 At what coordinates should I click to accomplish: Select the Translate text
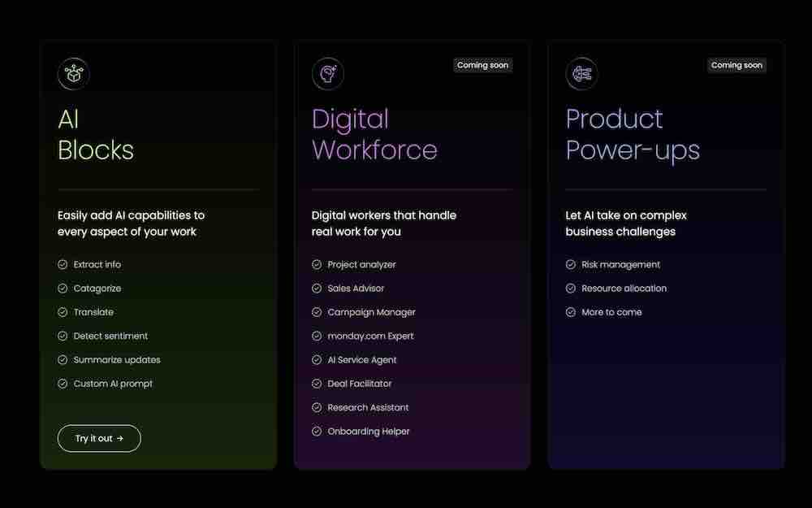pyautogui.click(x=93, y=312)
